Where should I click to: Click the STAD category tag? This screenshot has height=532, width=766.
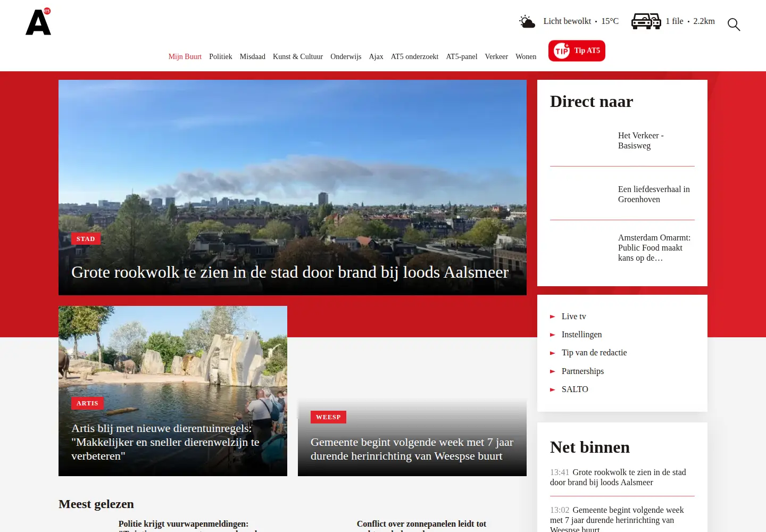point(86,239)
